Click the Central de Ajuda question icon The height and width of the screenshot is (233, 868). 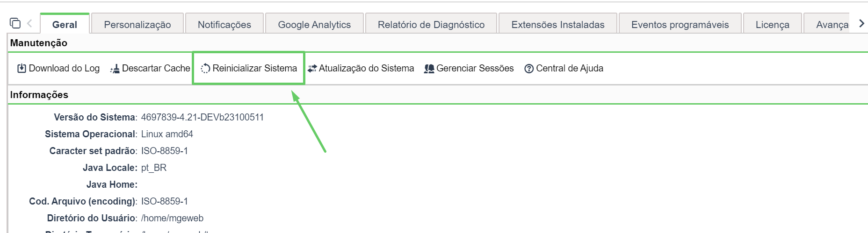point(529,69)
